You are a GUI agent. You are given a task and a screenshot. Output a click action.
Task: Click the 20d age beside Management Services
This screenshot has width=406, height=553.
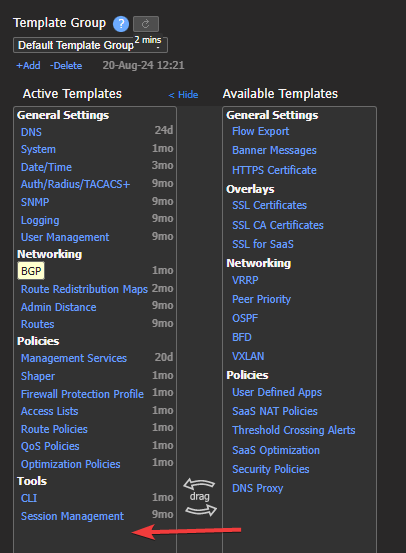tap(164, 357)
